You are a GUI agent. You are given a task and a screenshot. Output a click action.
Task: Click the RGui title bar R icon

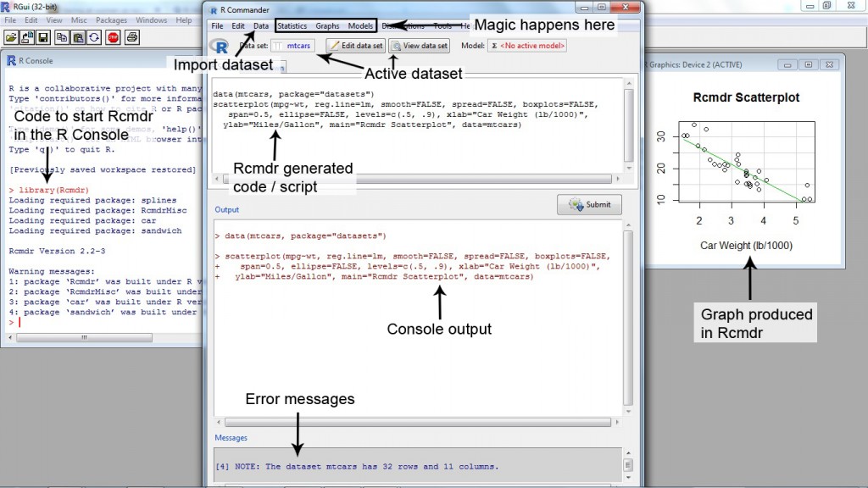tap(6, 7)
